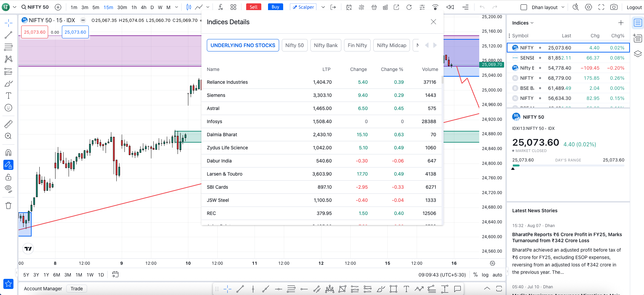Toggle the Dhan layout checkbox

coord(524,7)
